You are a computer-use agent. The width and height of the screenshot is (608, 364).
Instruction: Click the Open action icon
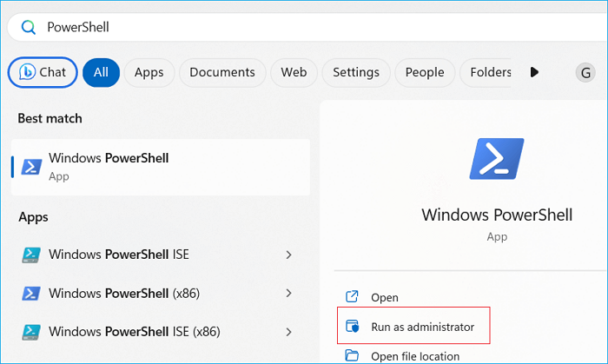[x=352, y=297]
